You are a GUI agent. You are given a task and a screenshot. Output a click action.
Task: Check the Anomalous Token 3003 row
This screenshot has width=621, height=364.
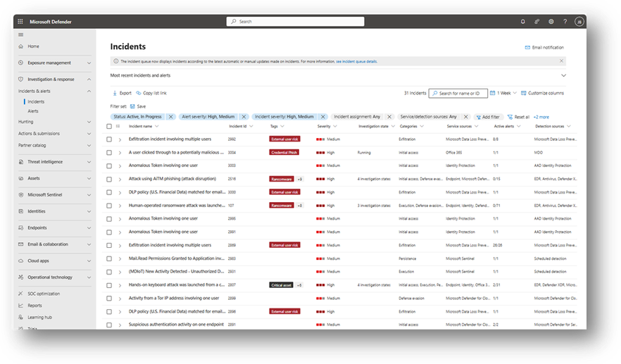coord(109,166)
